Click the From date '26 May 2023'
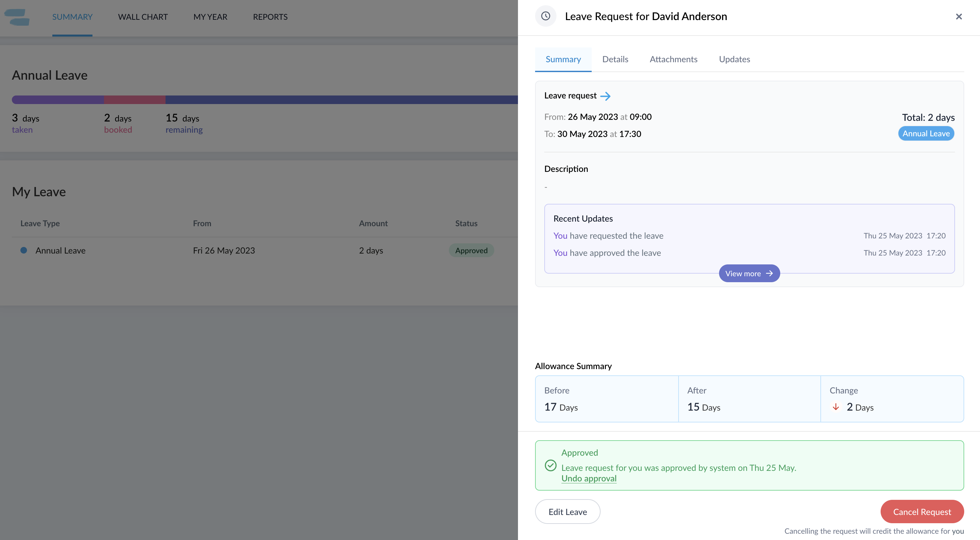Image resolution: width=980 pixels, height=540 pixels. tap(593, 117)
